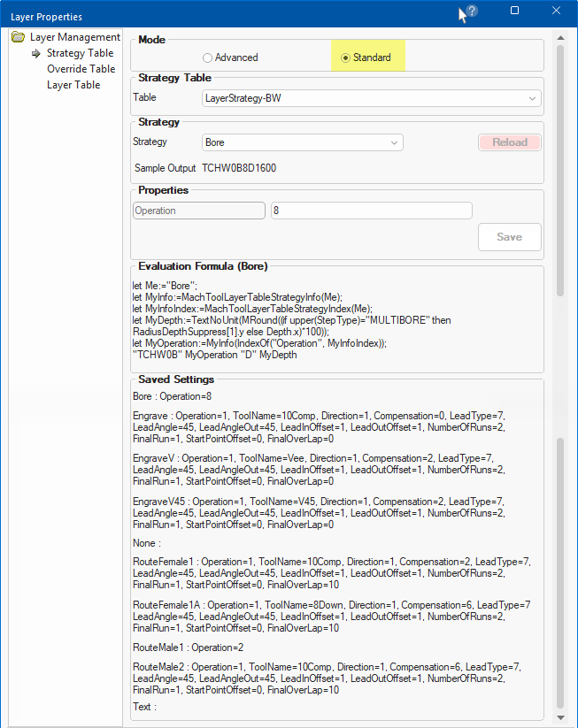Click the help question mark icon
578x728 pixels.
(472, 11)
